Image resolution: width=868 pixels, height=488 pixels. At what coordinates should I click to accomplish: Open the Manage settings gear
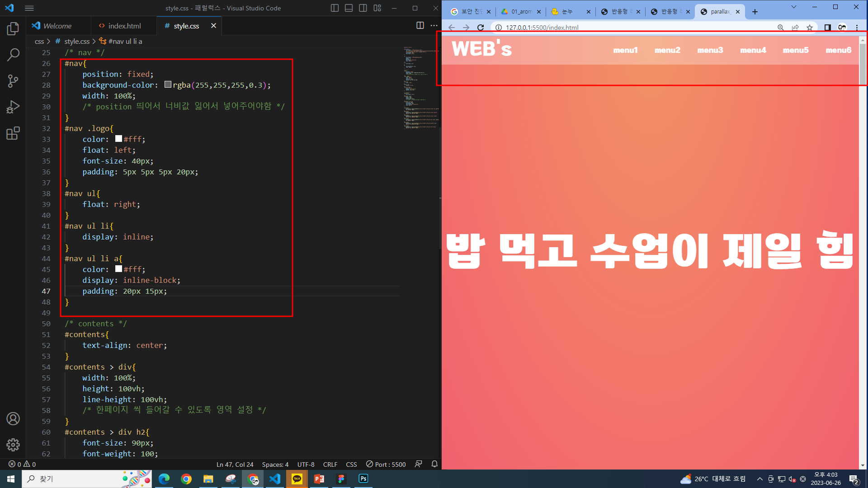pyautogui.click(x=13, y=445)
